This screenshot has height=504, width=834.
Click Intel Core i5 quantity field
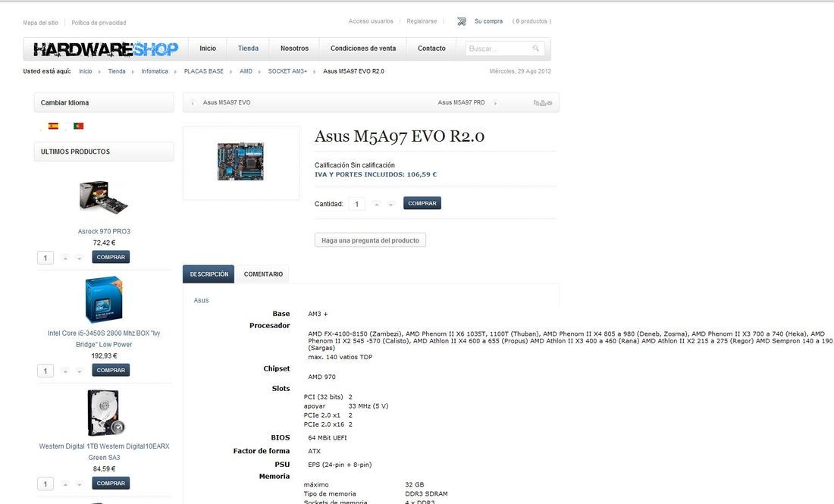pos(45,371)
